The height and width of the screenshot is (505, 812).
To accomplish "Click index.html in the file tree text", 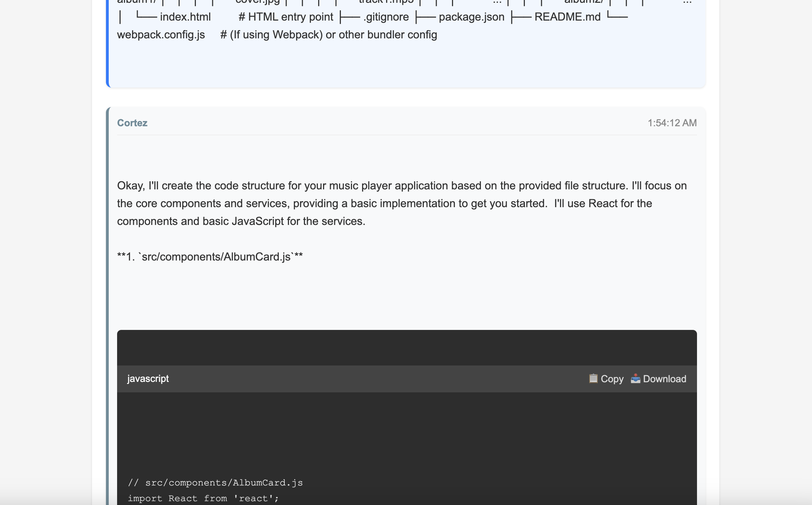I will 185,17.
